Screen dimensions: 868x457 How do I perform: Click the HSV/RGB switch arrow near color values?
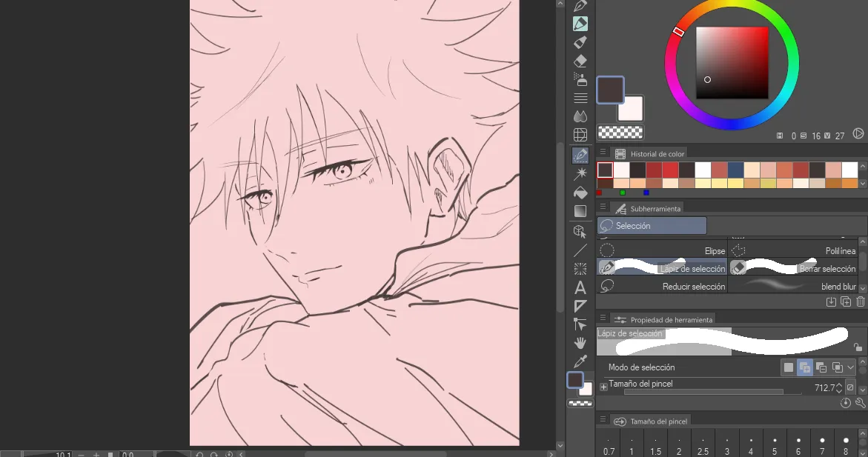(858, 133)
